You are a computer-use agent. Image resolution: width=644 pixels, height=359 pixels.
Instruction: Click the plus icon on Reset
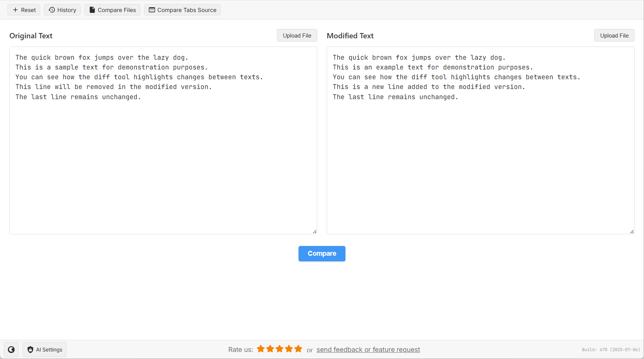(15, 10)
